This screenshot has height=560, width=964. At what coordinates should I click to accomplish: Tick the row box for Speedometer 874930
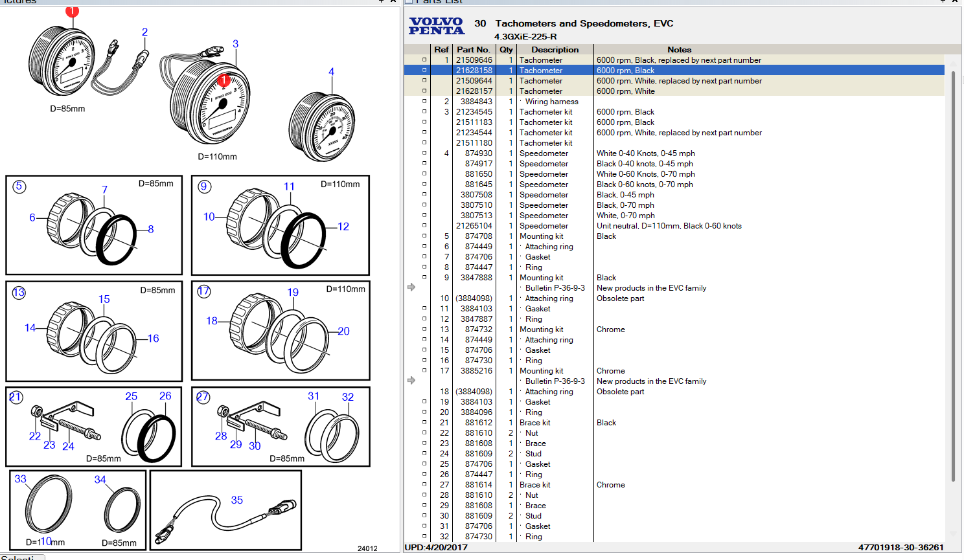[424, 153]
